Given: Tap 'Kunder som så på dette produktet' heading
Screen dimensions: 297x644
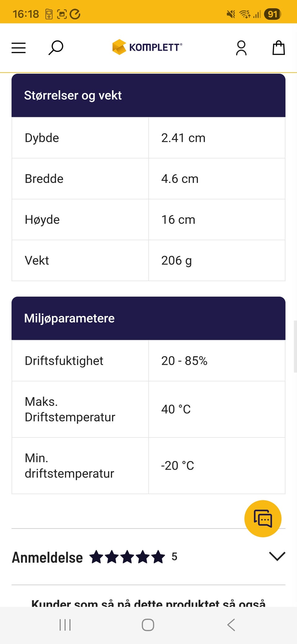Looking at the screenshot, I should [148, 602].
